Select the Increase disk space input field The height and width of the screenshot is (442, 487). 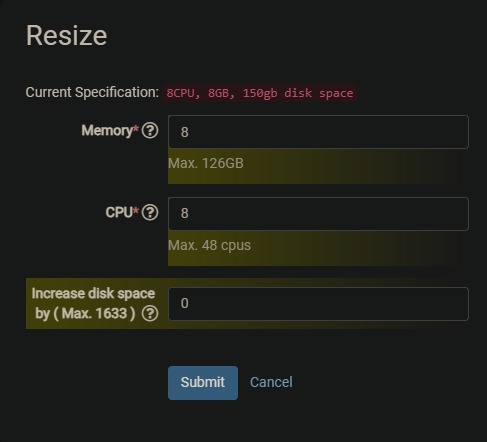[x=318, y=304]
